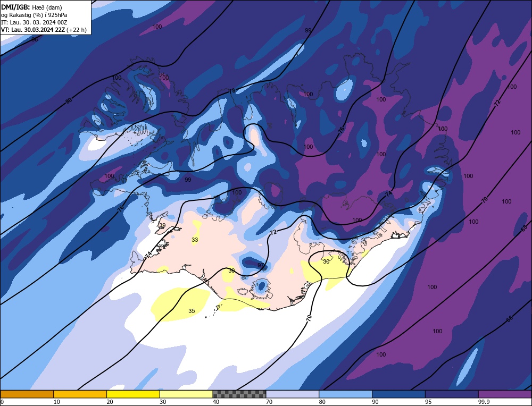
Task: Select the 'VT: Lau. 30.03.2024 22Z' valid time line
Action: pos(44,30)
